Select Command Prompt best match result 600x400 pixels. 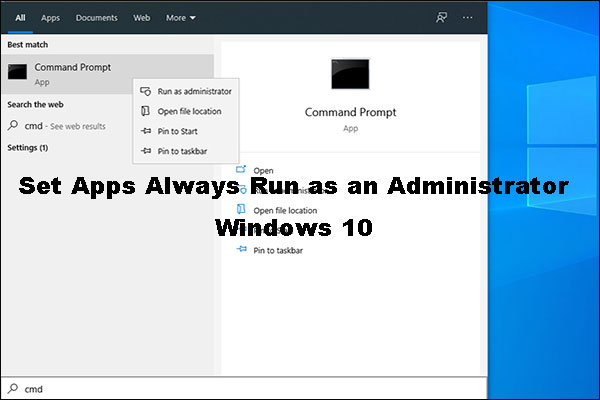107,74
